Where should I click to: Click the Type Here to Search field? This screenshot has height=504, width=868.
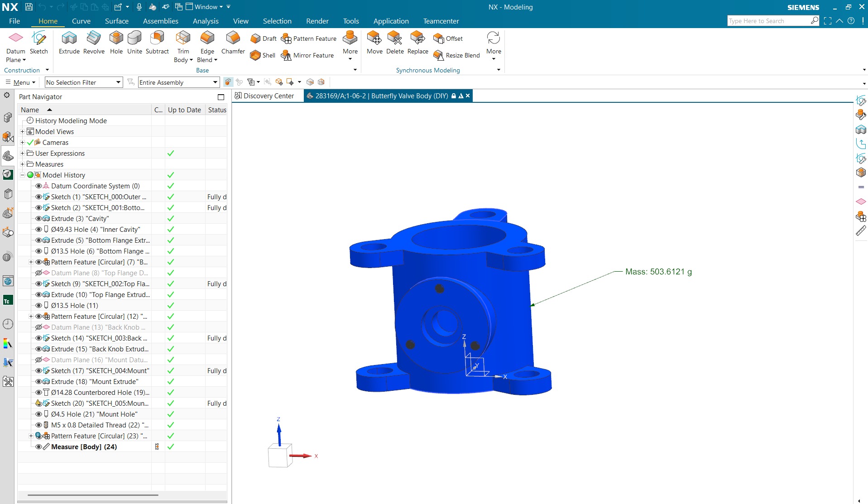(x=769, y=21)
